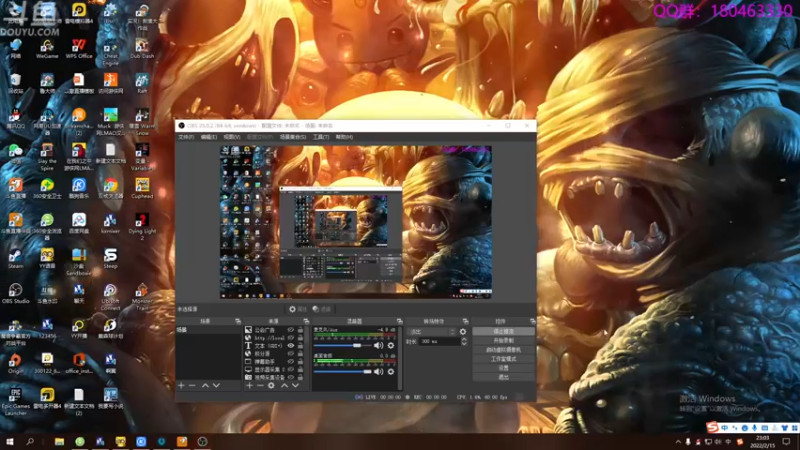The width and height of the screenshot is (800, 450).
Task: Select the 文本 (GDI+) source row
Action: pos(274,345)
